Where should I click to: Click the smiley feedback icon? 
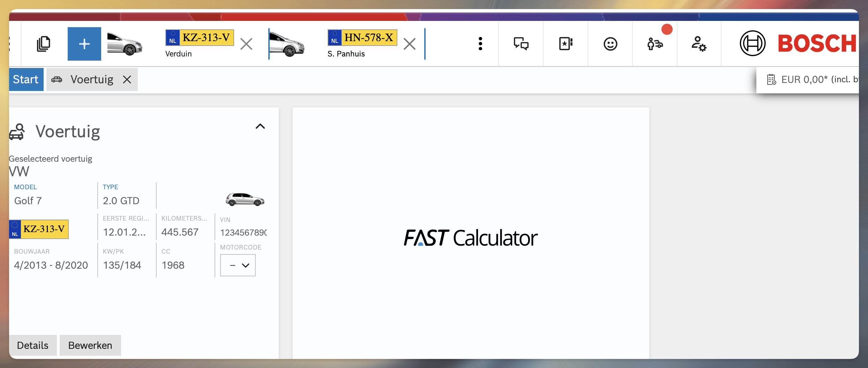(610, 44)
